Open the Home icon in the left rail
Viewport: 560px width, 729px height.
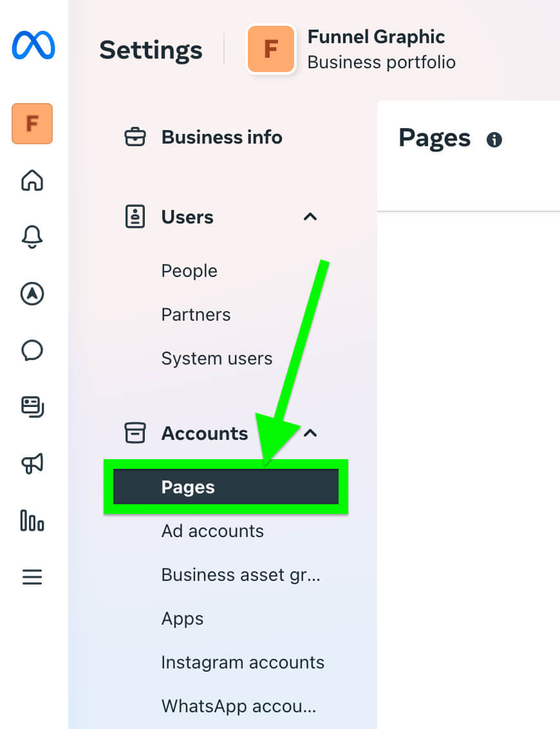[x=31, y=181]
